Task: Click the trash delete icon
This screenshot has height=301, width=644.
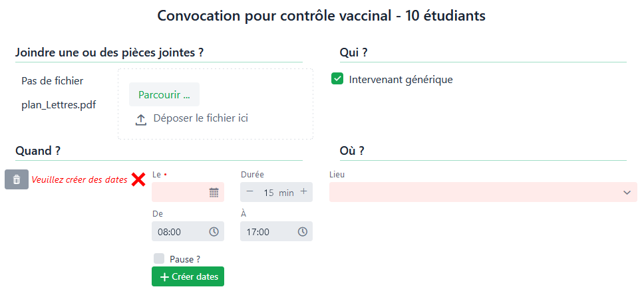Action: click(17, 179)
